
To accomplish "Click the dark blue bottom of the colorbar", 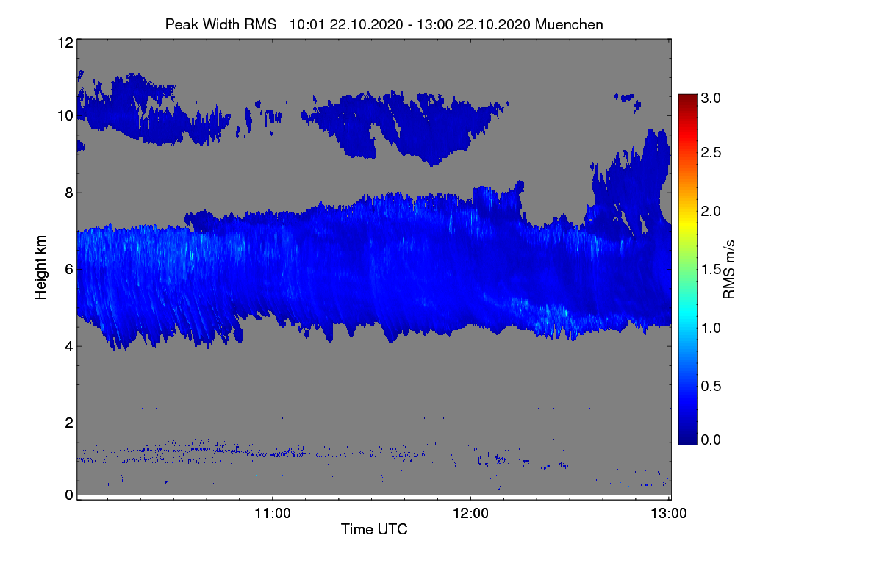I will [687, 439].
